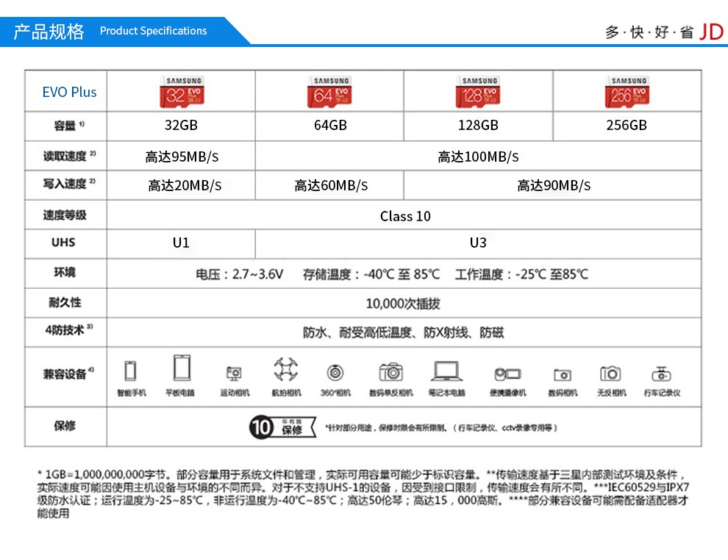
Task: Click the 'Class 10' cell
Action: [x=405, y=216]
